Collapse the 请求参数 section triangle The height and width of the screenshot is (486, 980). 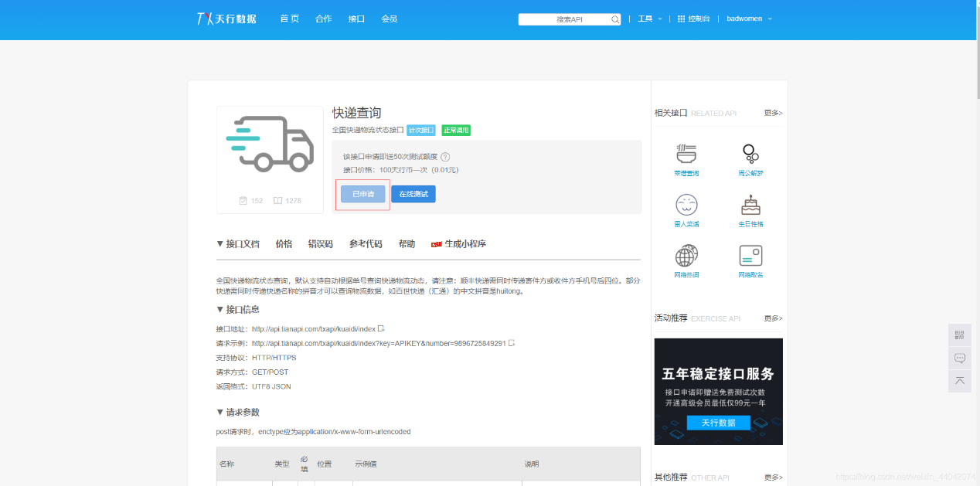point(219,412)
